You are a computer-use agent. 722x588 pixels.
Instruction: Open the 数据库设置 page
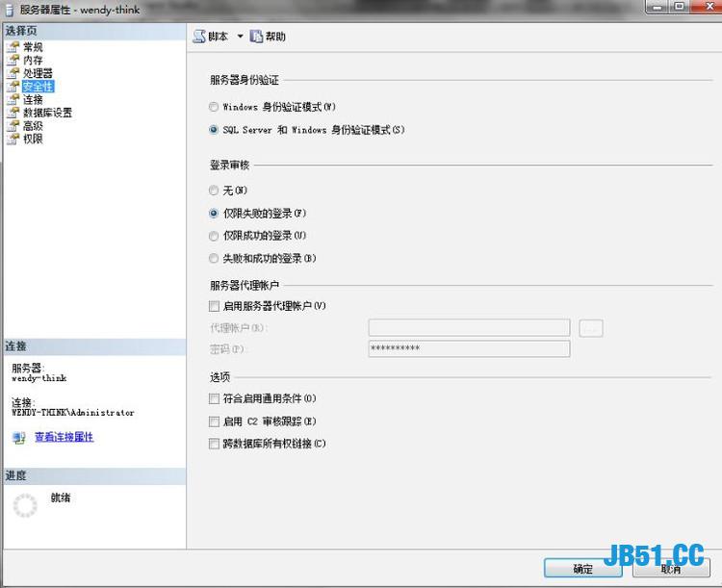(x=47, y=113)
